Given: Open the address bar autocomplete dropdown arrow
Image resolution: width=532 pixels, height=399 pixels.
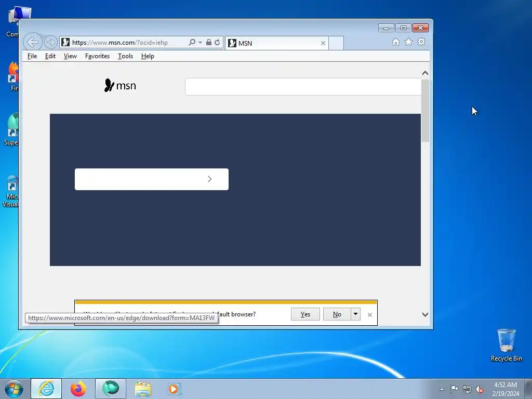Looking at the screenshot, I should tap(200, 43).
